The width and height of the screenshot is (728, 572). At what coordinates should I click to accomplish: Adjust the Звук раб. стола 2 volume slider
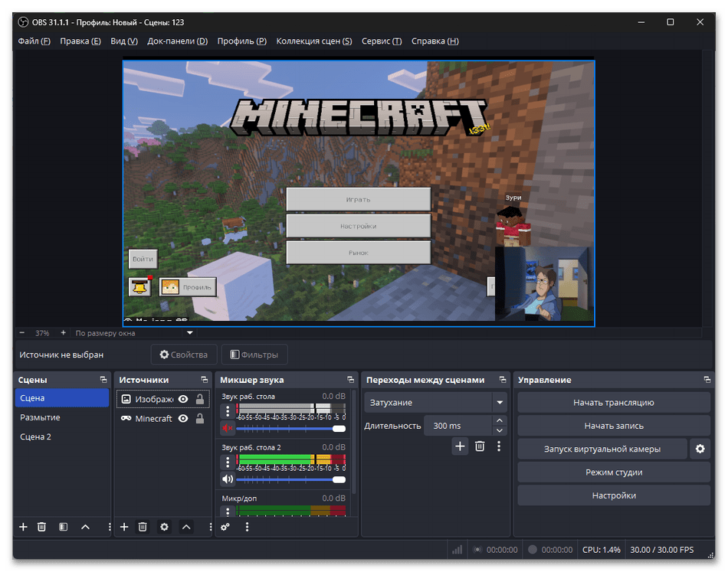coord(291,479)
